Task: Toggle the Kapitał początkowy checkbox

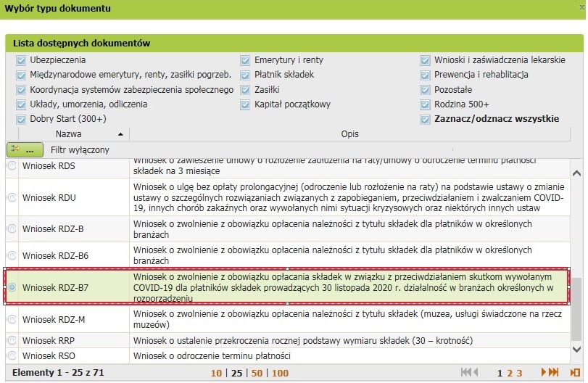Action: click(245, 104)
